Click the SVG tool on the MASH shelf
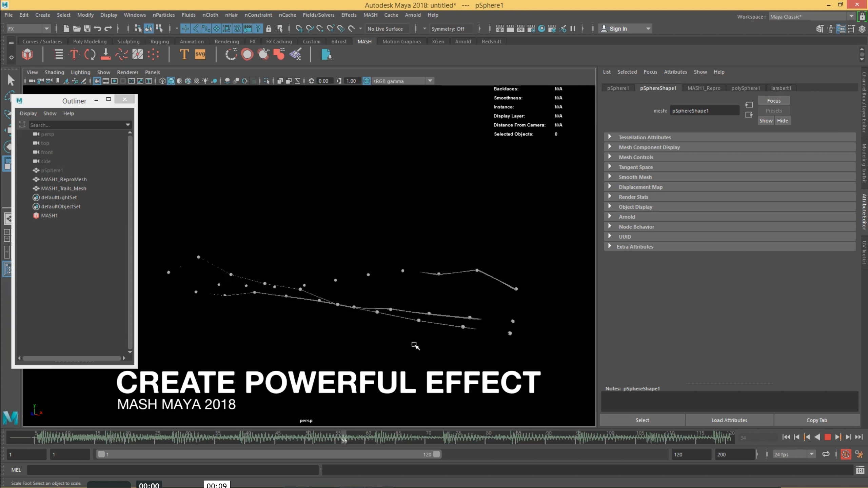This screenshot has width=868, height=488. coord(200,54)
